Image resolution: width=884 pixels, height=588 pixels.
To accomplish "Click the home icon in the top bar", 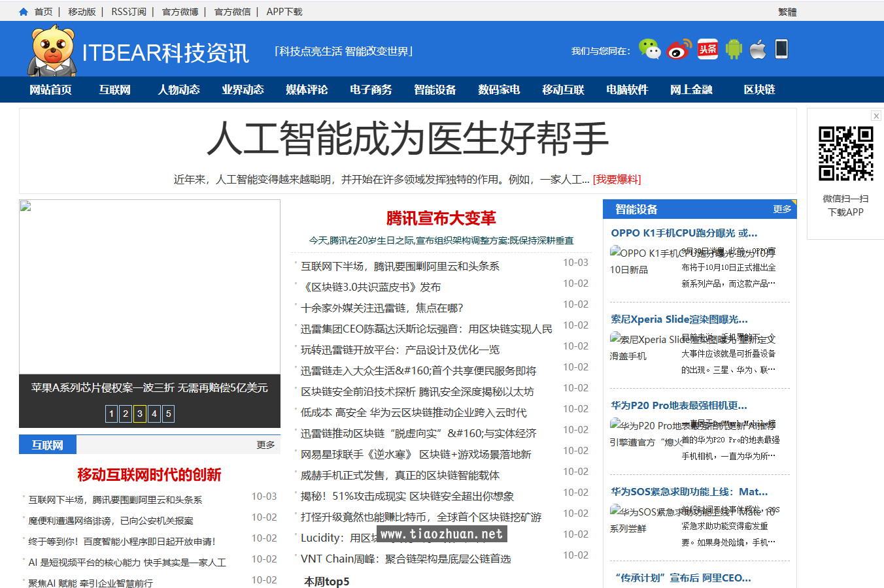I will click(x=23, y=11).
